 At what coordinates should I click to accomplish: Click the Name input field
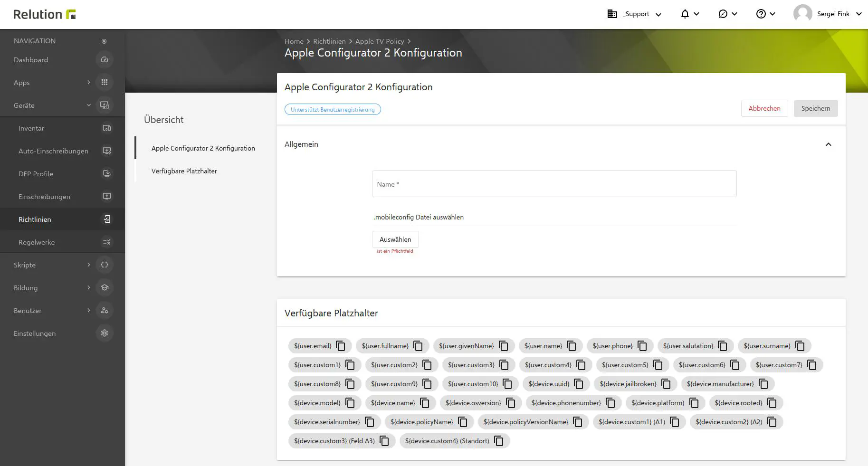coord(554,184)
